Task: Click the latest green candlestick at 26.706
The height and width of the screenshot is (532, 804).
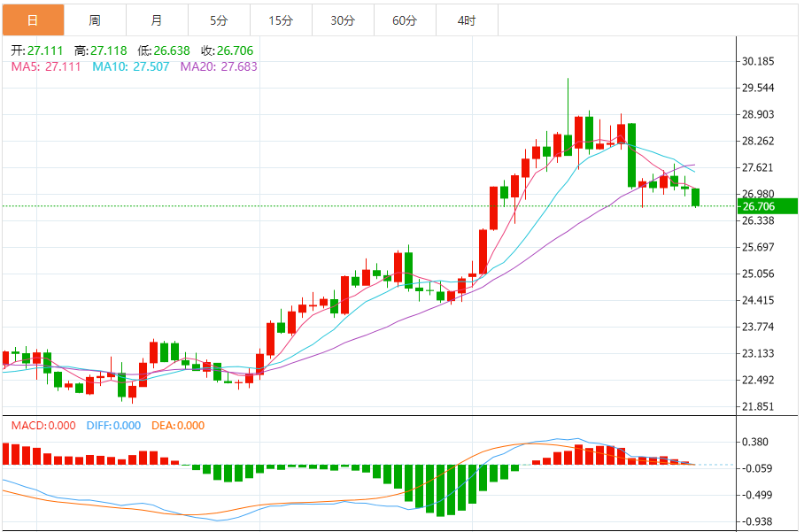Action: (696, 197)
